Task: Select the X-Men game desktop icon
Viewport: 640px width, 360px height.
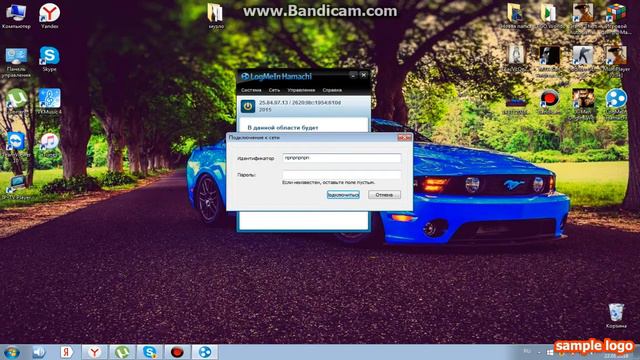Action: (x=582, y=104)
